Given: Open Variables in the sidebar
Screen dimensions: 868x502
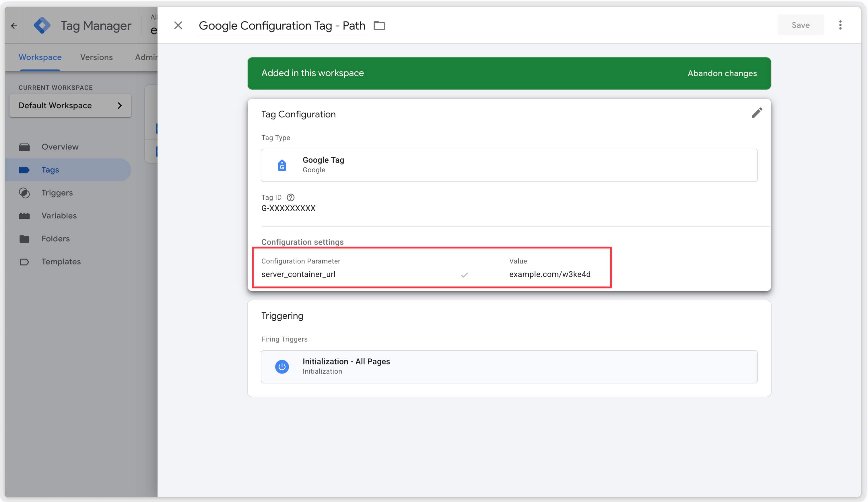Looking at the screenshot, I should pyautogui.click(x=68, y=216).
